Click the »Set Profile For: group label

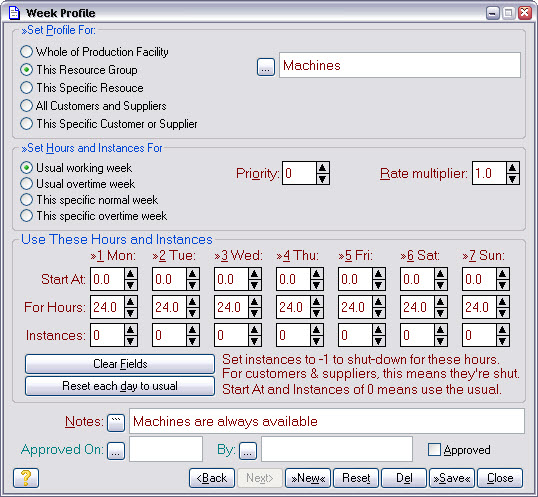click(x=59, y=30)
